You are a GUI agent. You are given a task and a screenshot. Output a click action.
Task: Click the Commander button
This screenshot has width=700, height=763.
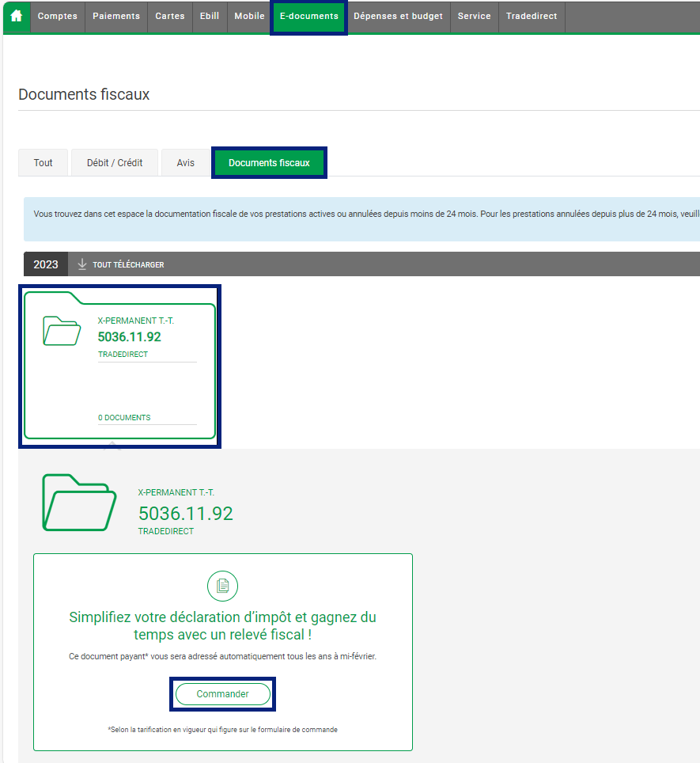pos(222,694)
